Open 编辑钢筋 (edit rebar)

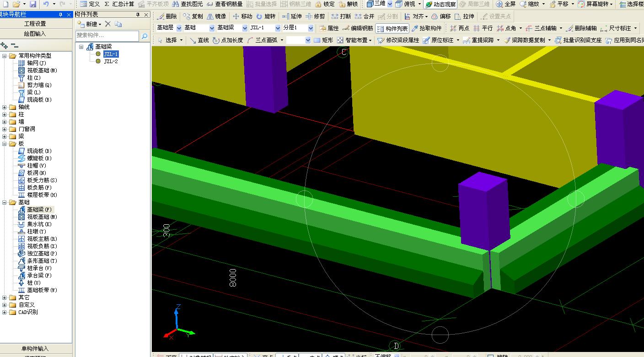click(358, 28)
